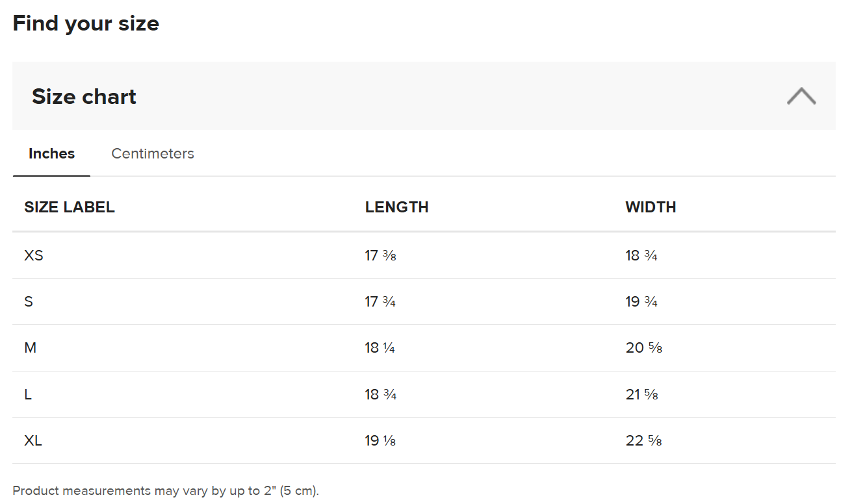
Task: Select the L size row label
Action: click(x=28, y=395)
